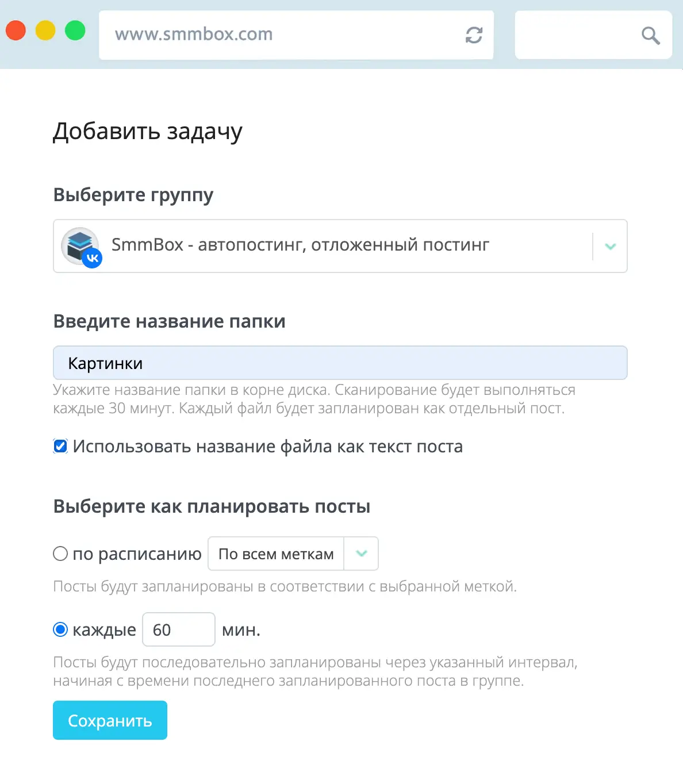Click the VK badge on the group avatar
This screenshot has width=683, height=784.
pyautogui.click(x=93, y=258)
